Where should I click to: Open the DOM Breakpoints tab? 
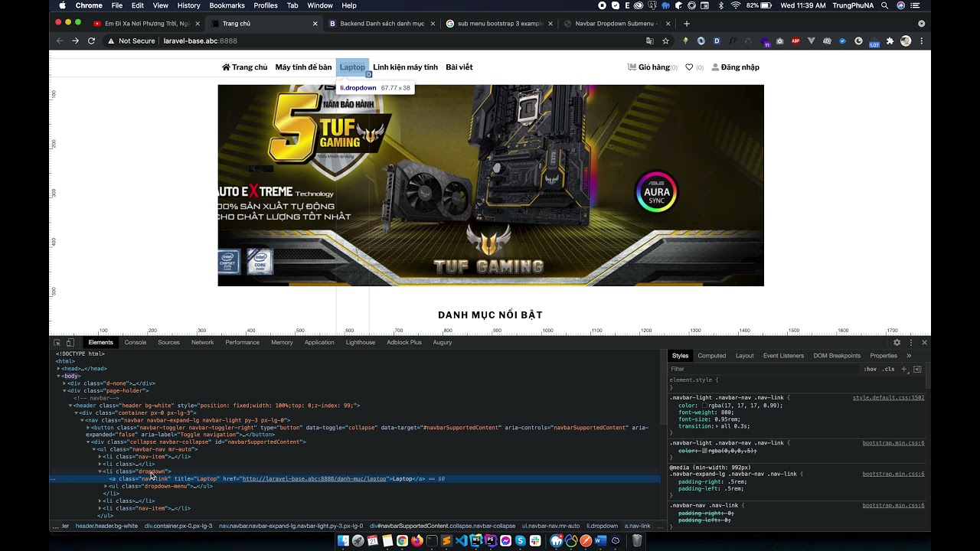click(x=837, y=356)
